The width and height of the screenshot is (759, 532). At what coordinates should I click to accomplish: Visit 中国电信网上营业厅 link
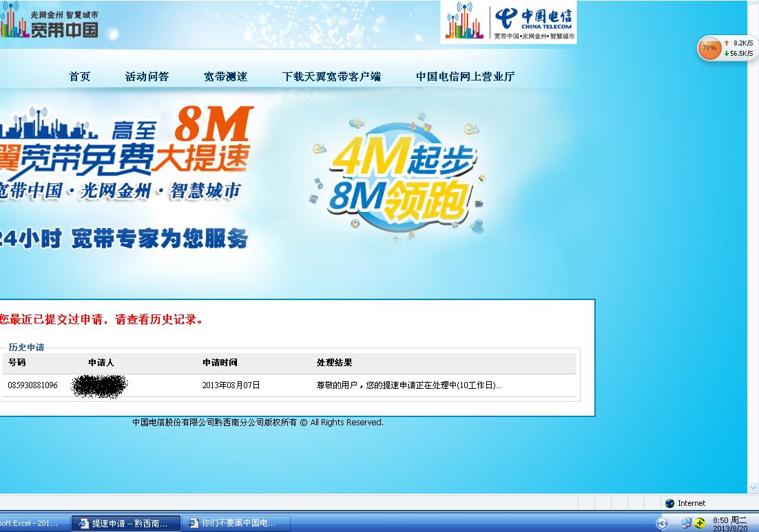tap(465, 76)
